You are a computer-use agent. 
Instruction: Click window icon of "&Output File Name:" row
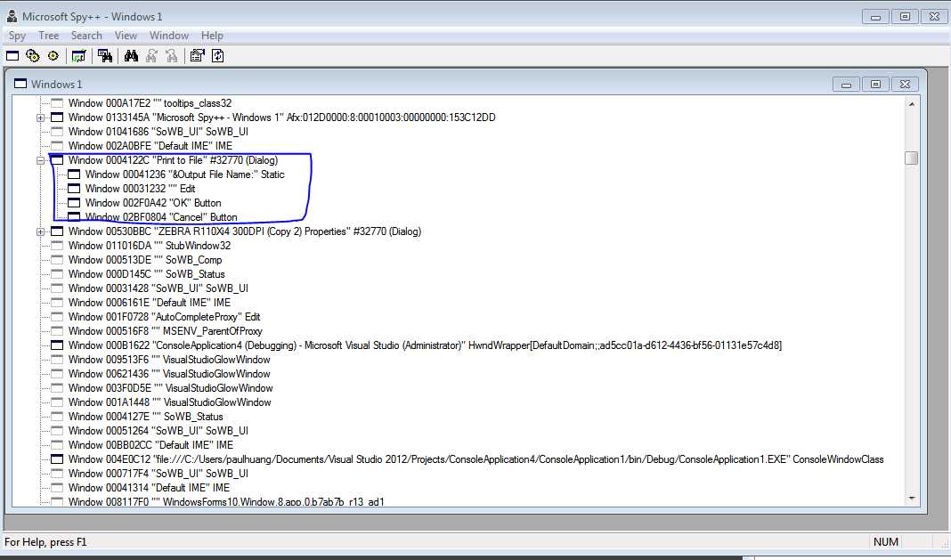click(x=74, y=174)
